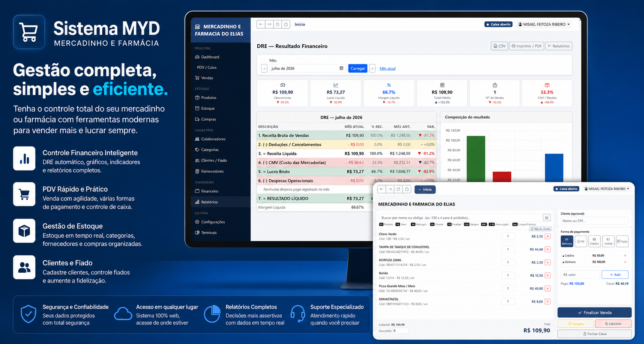This screenshot has width=644, height=344.
Task: Remove DORFLEX 20MG from the cart
Action: pos(548,263)
